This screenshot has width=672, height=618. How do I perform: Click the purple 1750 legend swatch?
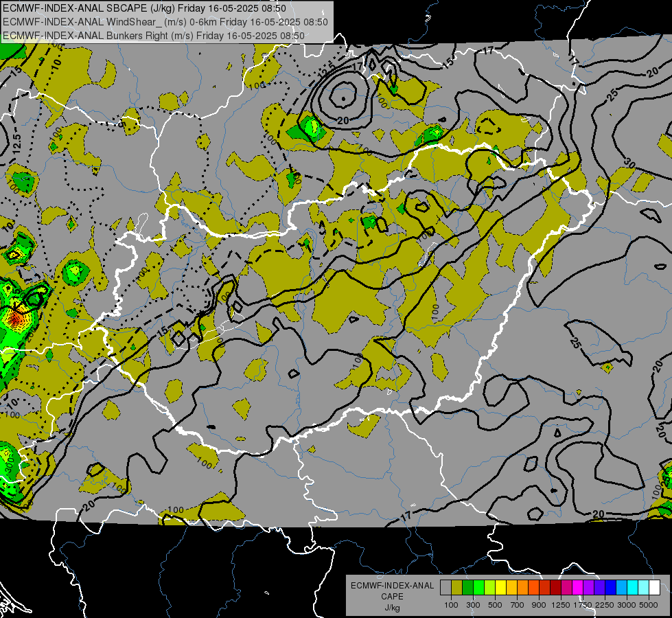[589, 587]
